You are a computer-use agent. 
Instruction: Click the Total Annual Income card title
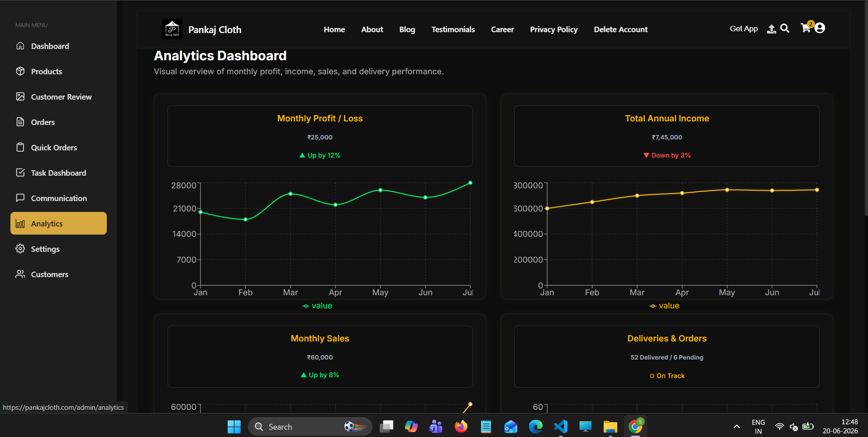coord(667,118)
